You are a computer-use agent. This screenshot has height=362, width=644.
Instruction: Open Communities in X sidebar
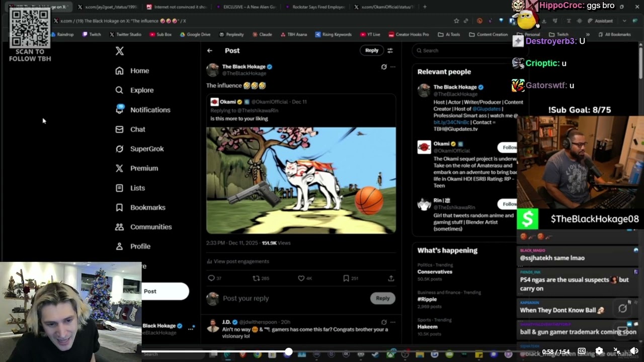tap(143, 227)
